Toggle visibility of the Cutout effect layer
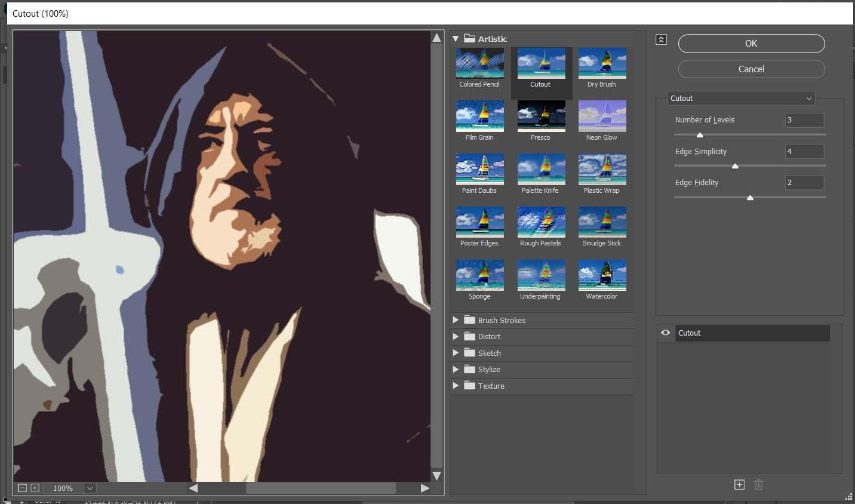 click(665, 333)
